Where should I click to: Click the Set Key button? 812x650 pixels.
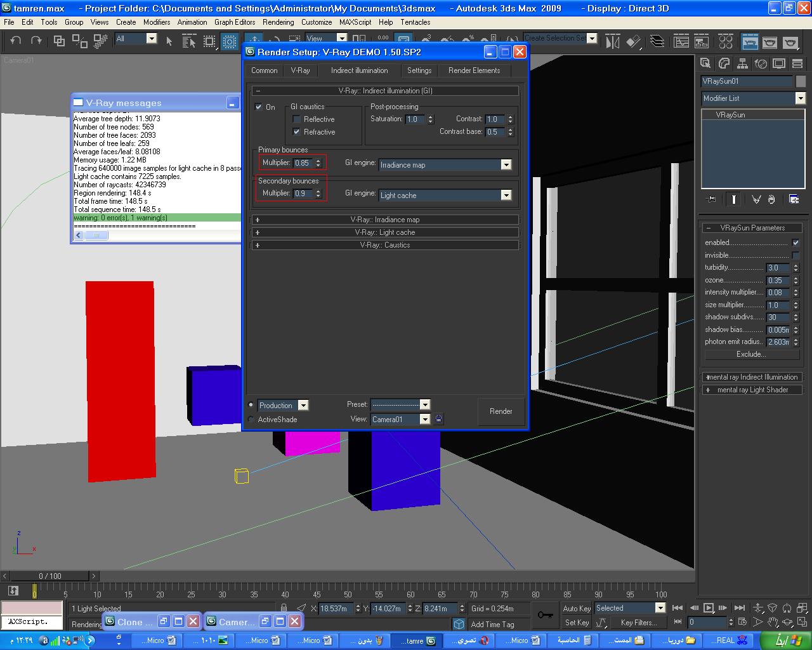click(577, 623)
